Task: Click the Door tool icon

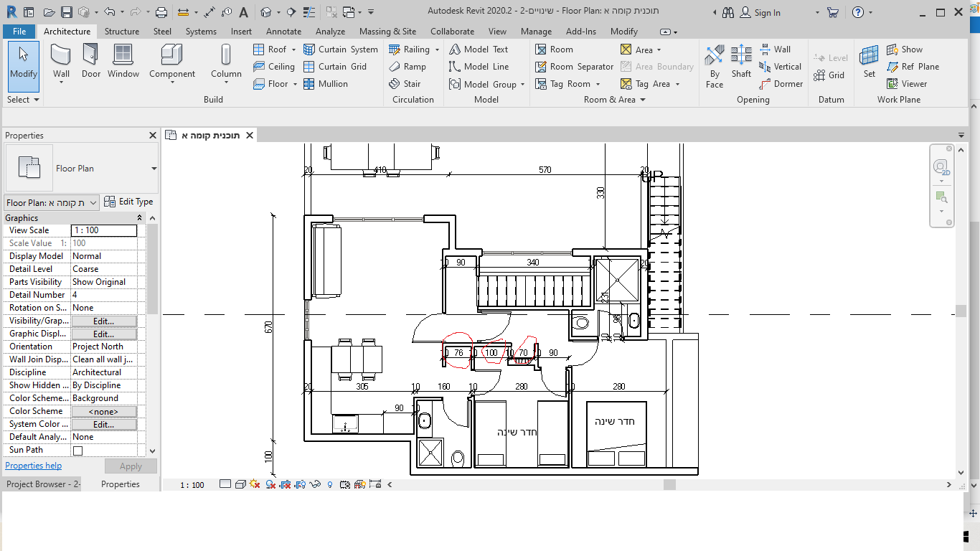Action: click(91, 60)
